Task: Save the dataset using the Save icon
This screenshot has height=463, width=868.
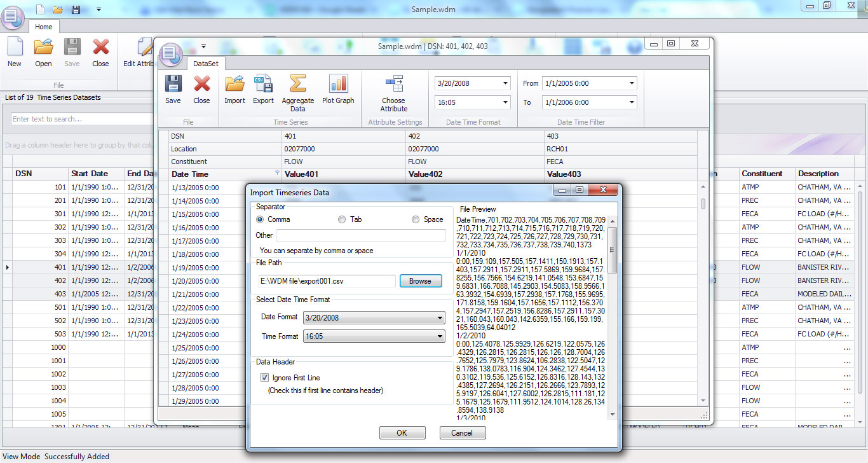Action: (x=173, y=91)
